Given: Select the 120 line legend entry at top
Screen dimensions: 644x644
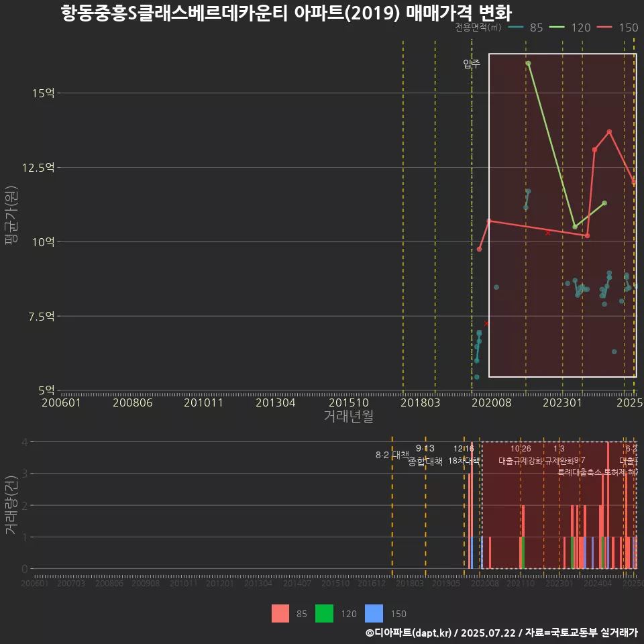Looking at the screenshot, I should (x=570, y=28).
